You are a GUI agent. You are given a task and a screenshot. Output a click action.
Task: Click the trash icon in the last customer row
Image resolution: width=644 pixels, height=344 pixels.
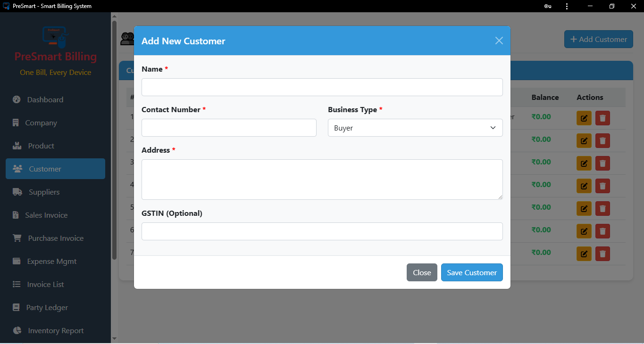[x=602, y=254]
